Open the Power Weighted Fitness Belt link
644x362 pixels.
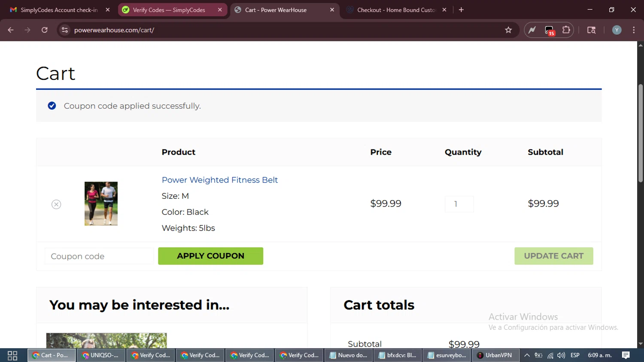pyautogui.click(x=220, y=180)
